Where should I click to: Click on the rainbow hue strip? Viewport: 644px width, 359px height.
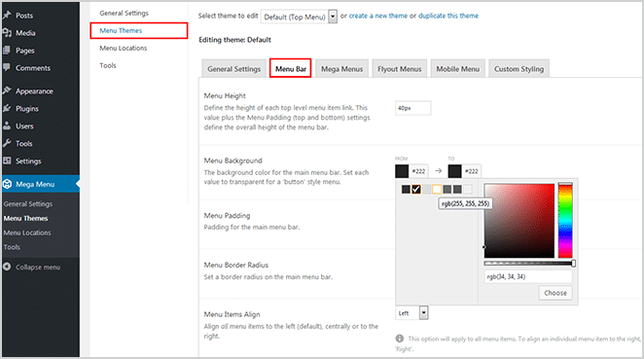(565, 221)
